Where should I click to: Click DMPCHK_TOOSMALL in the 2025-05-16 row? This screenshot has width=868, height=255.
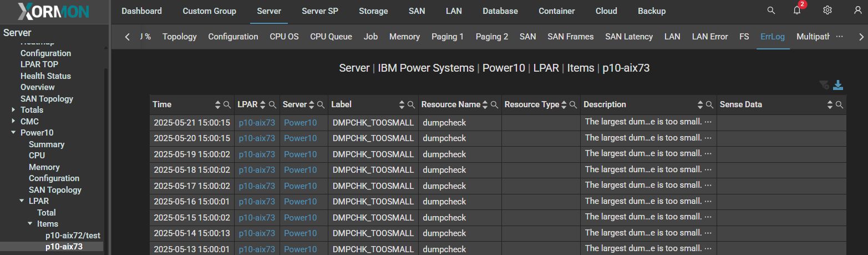(x=373, y=201)
